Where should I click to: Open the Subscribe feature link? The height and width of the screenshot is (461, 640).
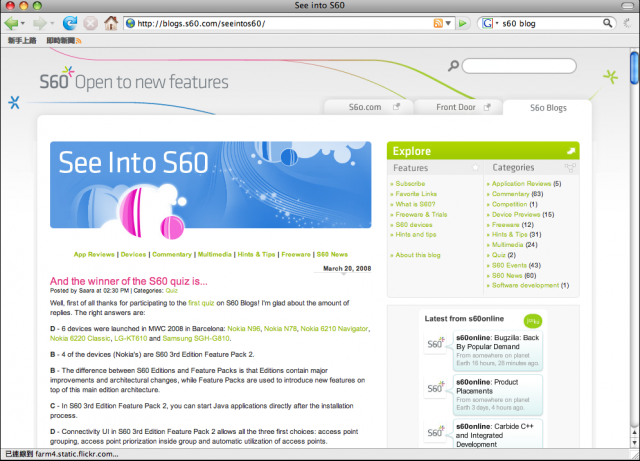pos(410,184)
